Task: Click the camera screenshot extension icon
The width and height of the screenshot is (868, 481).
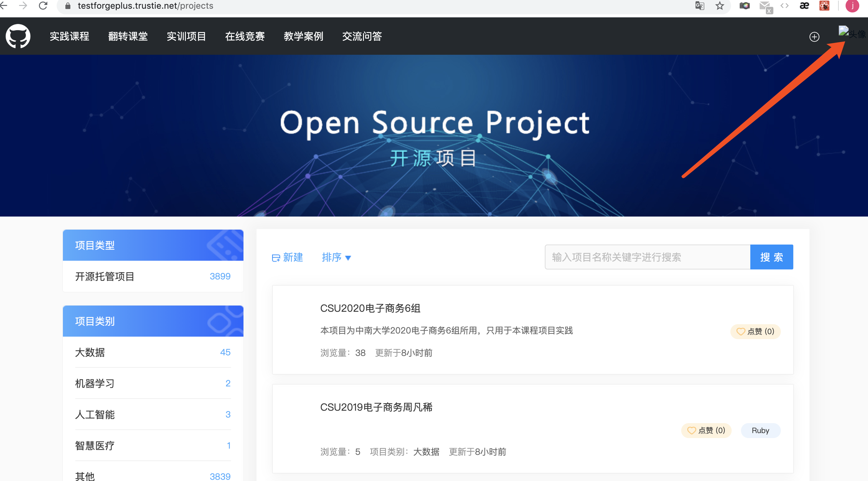Action: [x=744, y=6]
